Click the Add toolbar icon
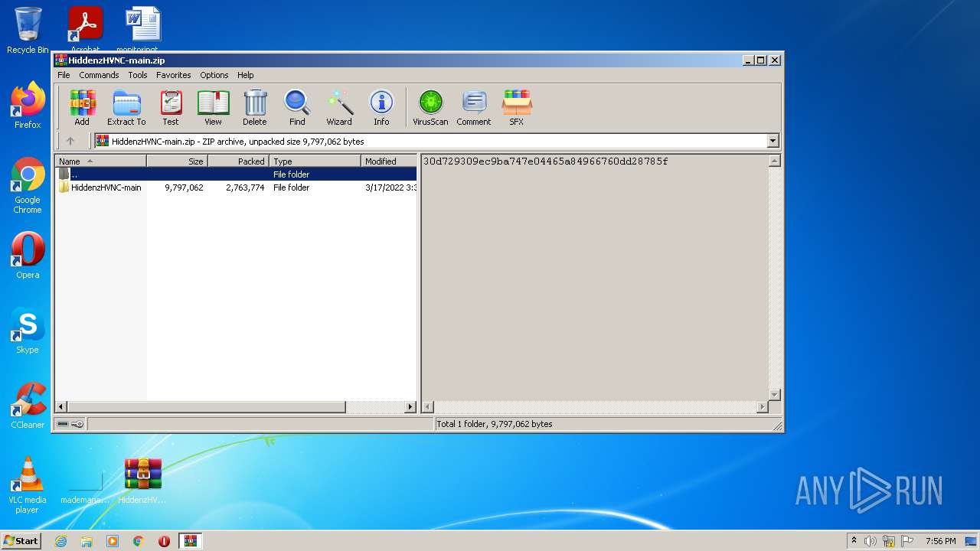980x551 pixels. pyautogui.click(x=82, y=107)
